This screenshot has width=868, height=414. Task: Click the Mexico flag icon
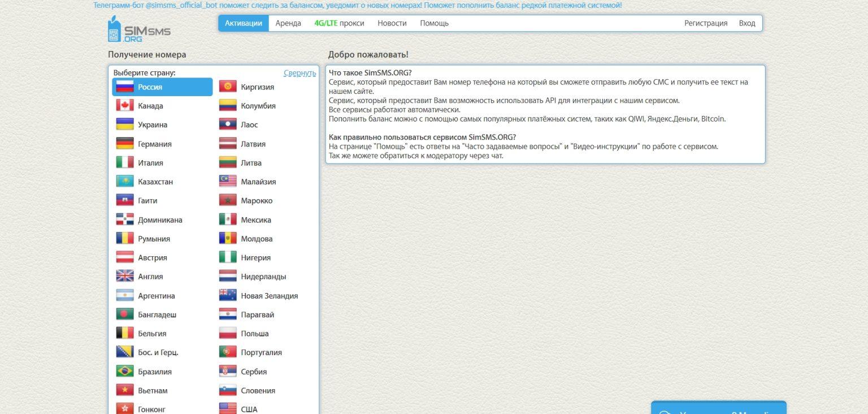[227, 219]
